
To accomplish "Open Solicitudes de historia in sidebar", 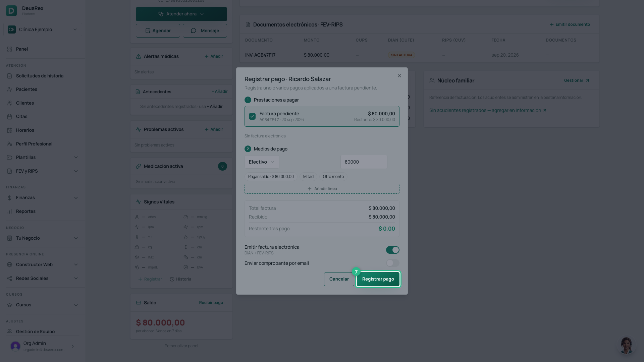I will 43,76.
